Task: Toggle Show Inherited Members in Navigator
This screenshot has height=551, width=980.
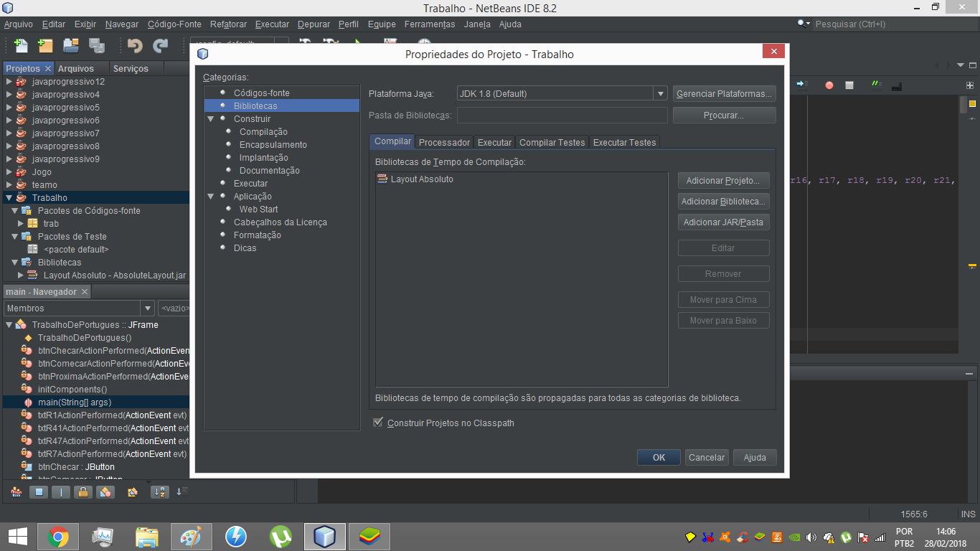Action: (17, 492)
